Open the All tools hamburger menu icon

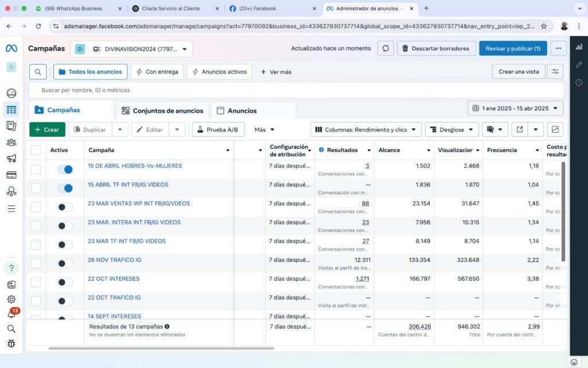coord(11,208)
